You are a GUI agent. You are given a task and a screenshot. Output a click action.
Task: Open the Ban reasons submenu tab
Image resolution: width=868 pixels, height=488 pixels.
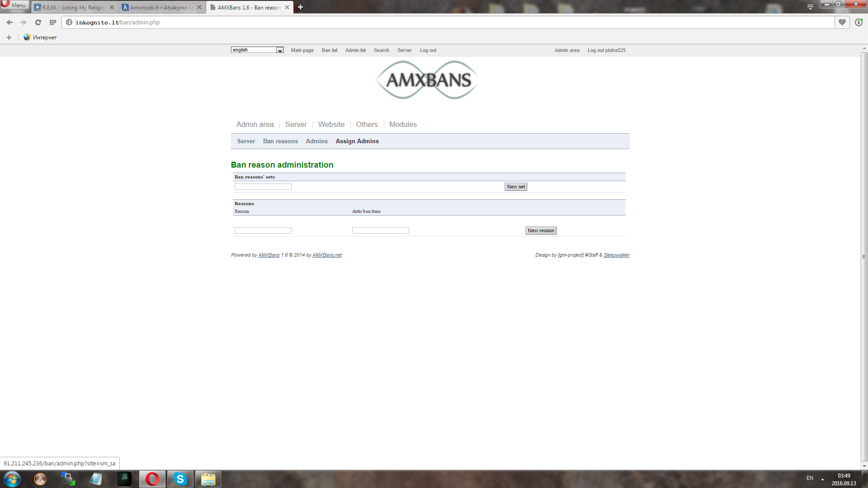[x=280, y=141]
